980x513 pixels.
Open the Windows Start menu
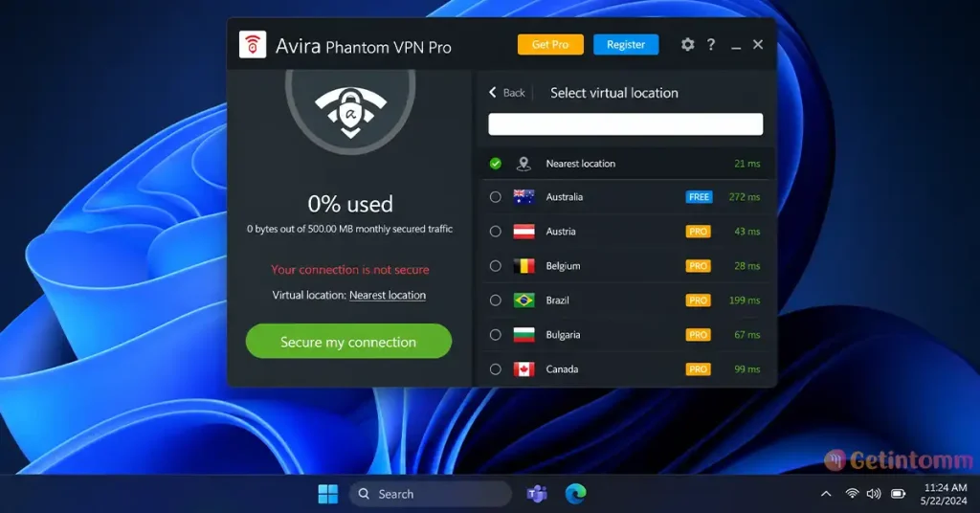(328, 494)
